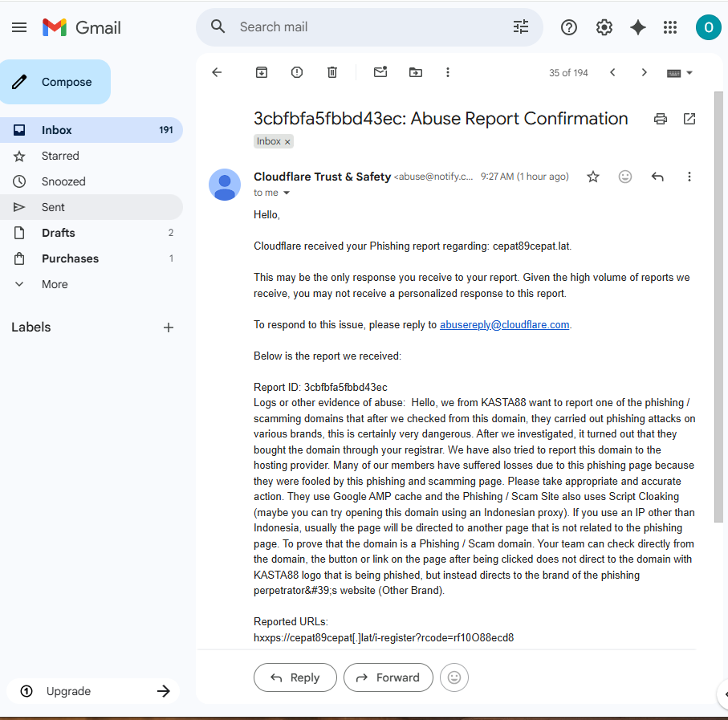The width and height of the screenshot is (728, 720).
Task: Click the 9:27 AM timestamp
Action: 524,177
